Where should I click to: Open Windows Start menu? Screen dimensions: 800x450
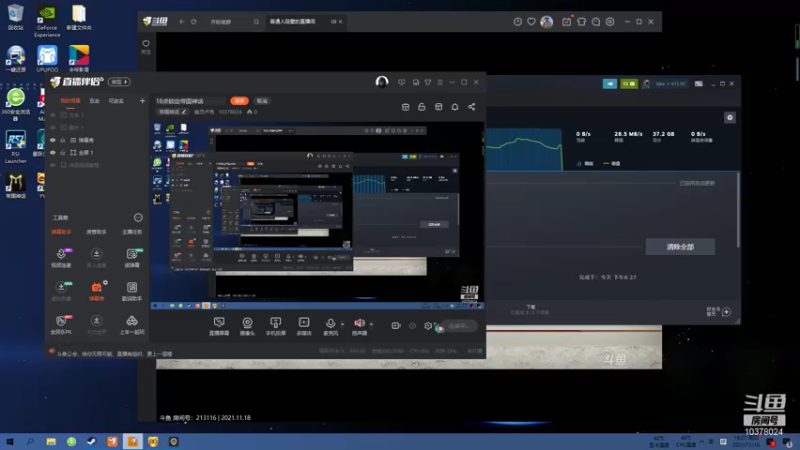point(9,442)
